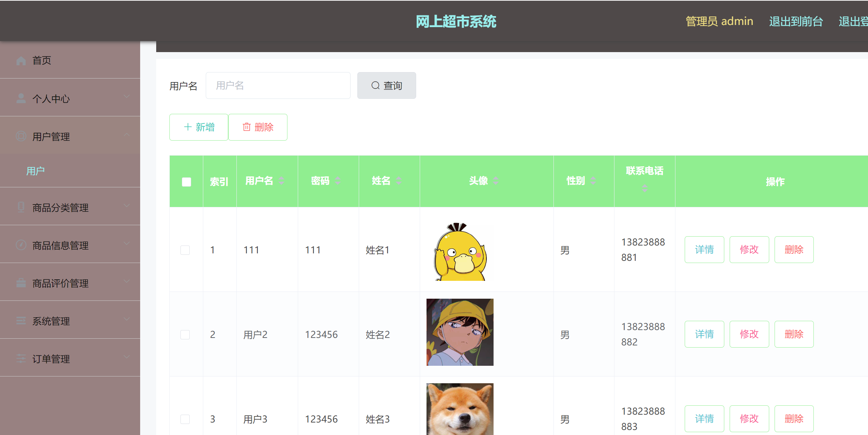
Task: Select the 商品分类管理 icon in sidebar
Action: click(21, 207)
